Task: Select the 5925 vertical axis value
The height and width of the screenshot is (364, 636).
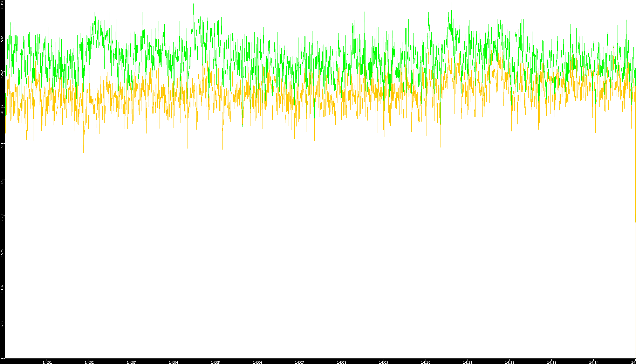Action: 2,38
